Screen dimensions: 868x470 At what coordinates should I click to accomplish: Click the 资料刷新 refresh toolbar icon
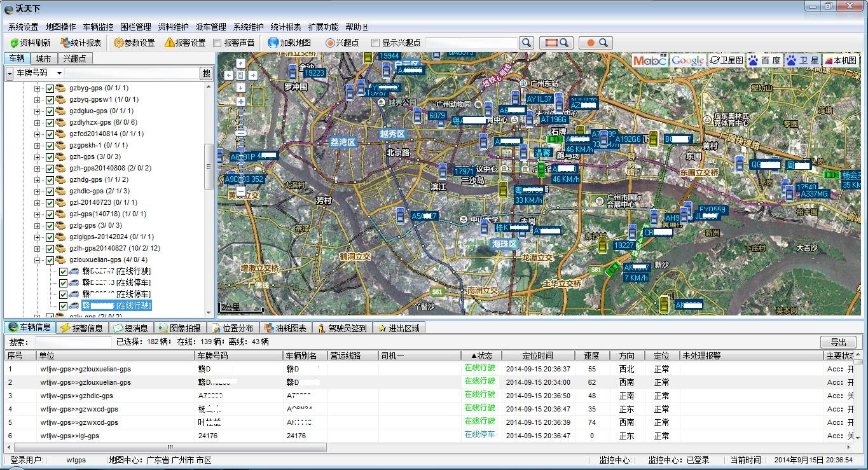(x=15, y=43)
